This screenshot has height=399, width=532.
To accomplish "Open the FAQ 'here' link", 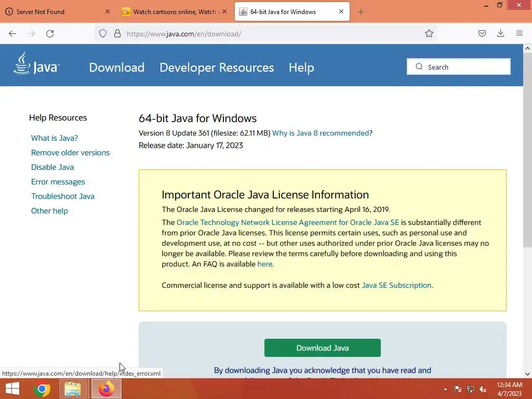I will coord(265,264).
